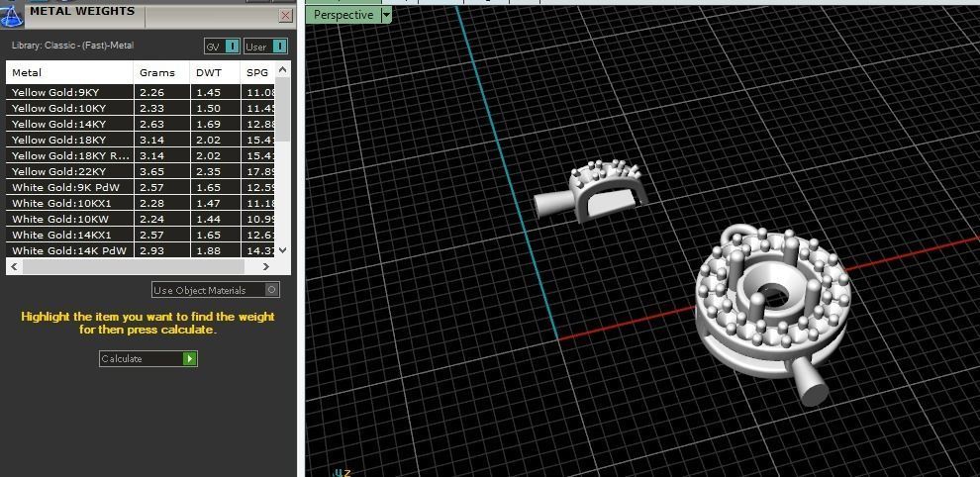Select the Yellow Gold:18KY R... row
Viewport: 980px width, 477px height.
[141, 155]
